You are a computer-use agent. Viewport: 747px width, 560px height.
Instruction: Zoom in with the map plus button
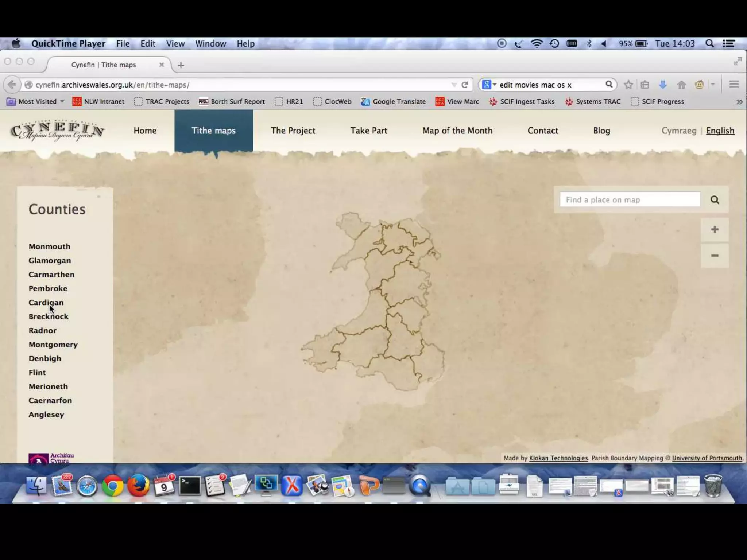[715, 230]
